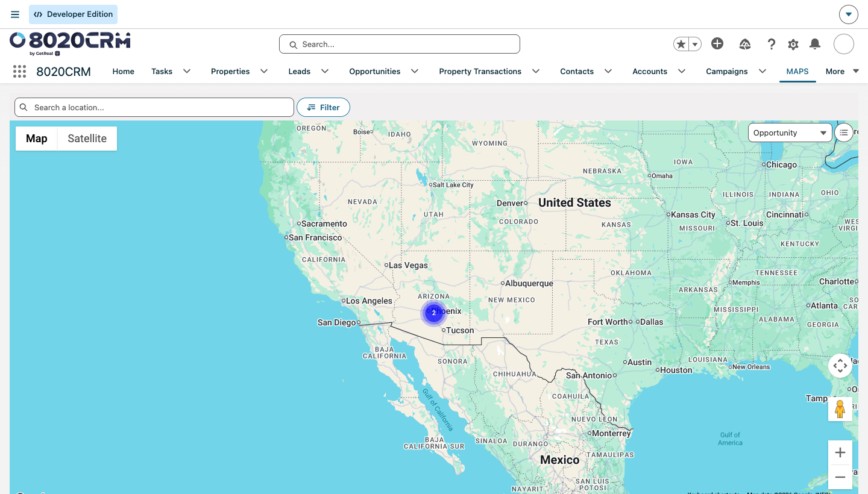The width and height of the screenshot is (868, 494).
Task: Open the More navigation menu
Action: tap(842, 71)
